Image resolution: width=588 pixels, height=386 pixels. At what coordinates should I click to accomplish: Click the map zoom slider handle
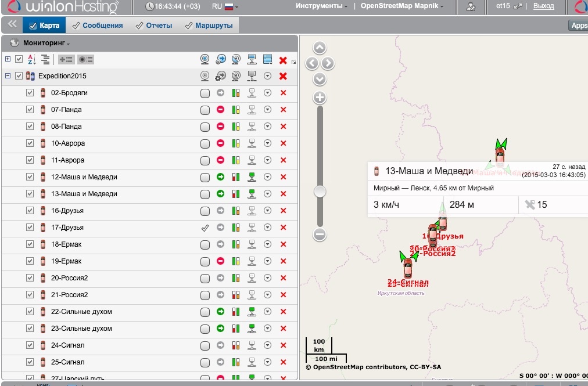(319, 192)
